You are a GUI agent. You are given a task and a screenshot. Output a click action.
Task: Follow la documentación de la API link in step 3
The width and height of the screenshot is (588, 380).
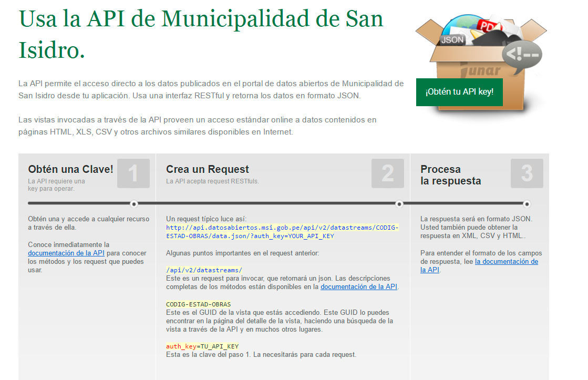[479, 265]
